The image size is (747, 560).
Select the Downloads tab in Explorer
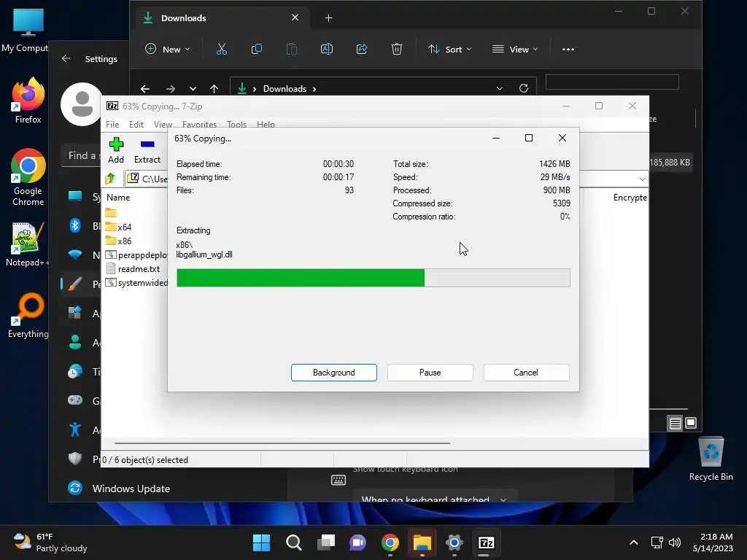[222, 18]
